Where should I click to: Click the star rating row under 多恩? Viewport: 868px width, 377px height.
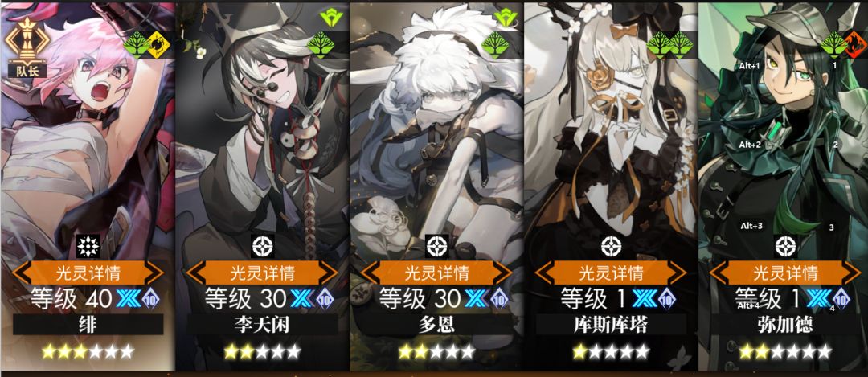(x=436, y=351)
